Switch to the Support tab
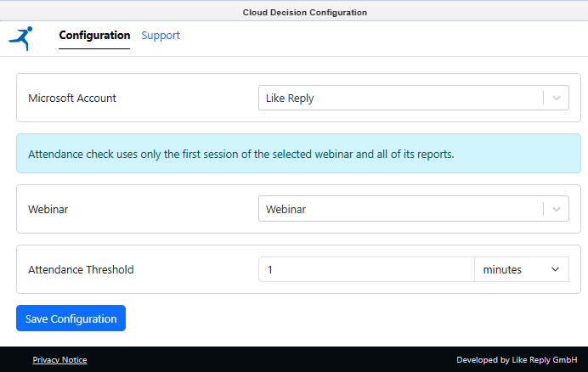Screen dimensions: 588x372 tap(161, 36)
